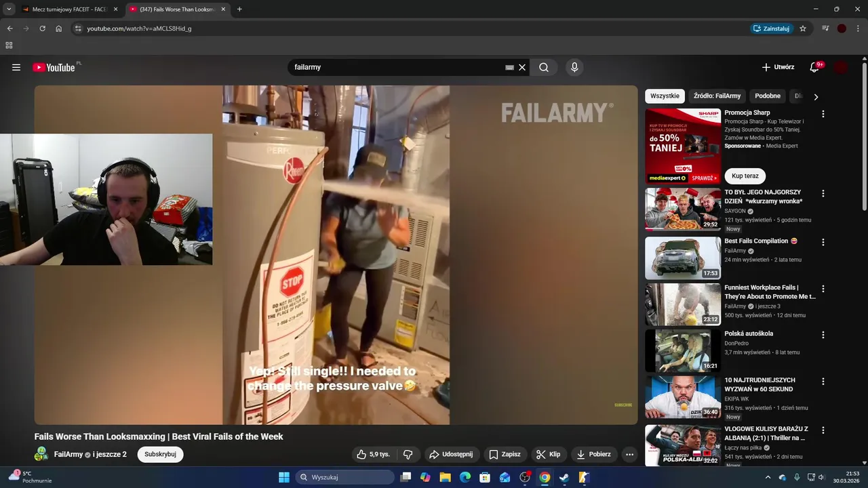This screenshot has height=488, width=868.
Task: Open the Windows Start menu
Action: click(x=284, y=477)
